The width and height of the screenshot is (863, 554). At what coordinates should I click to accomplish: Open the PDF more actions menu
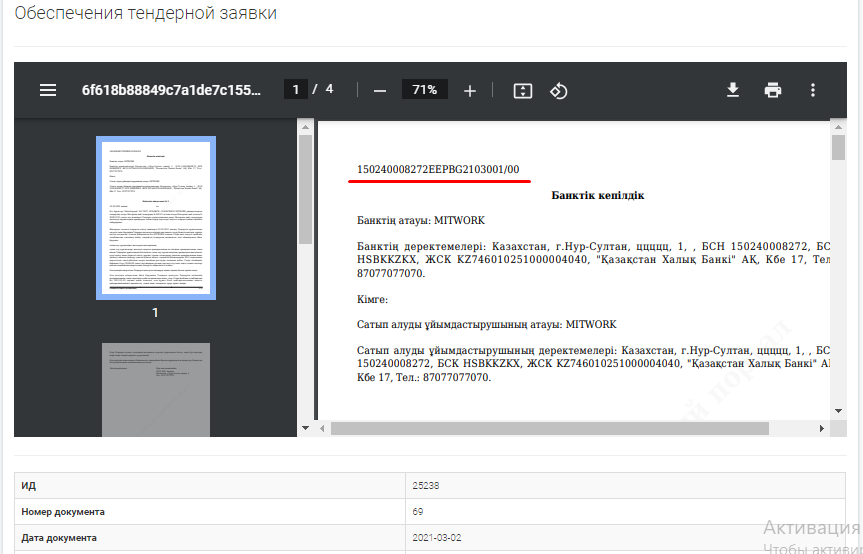[x=813, y=90]
